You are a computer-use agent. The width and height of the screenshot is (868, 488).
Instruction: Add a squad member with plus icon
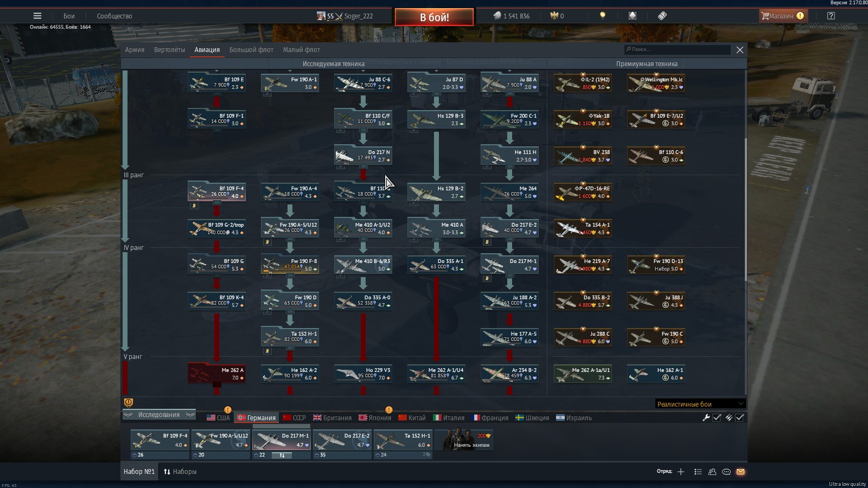pyautogui.click(x=681, y=472)
